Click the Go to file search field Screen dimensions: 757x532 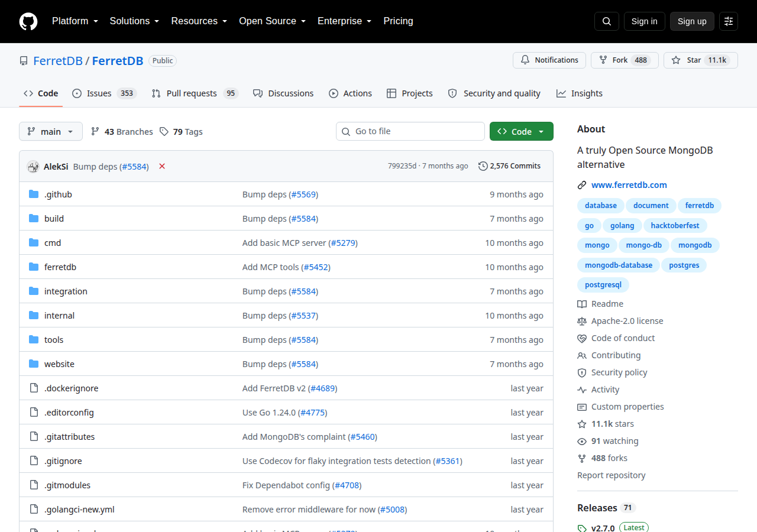point(410,131)
